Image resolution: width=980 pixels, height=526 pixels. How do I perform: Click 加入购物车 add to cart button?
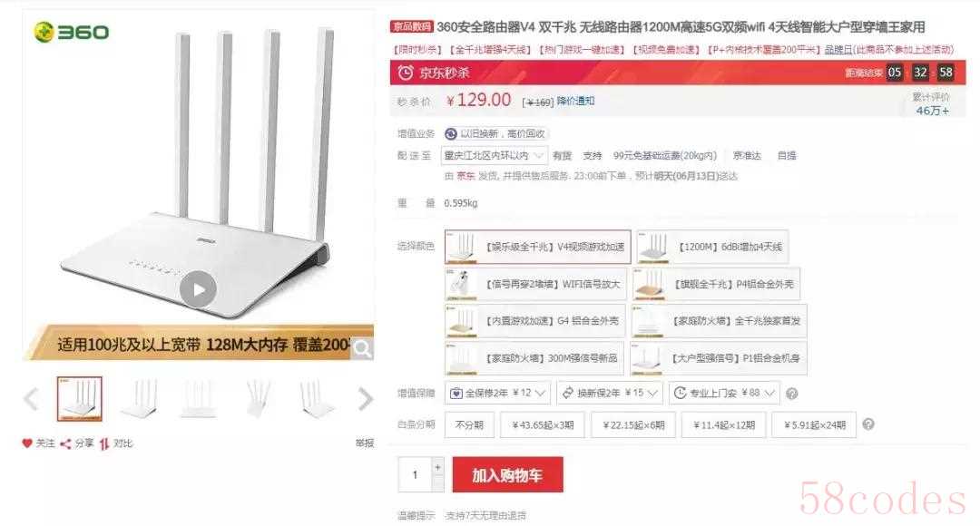pyautogui.click(x=507, y=475)
